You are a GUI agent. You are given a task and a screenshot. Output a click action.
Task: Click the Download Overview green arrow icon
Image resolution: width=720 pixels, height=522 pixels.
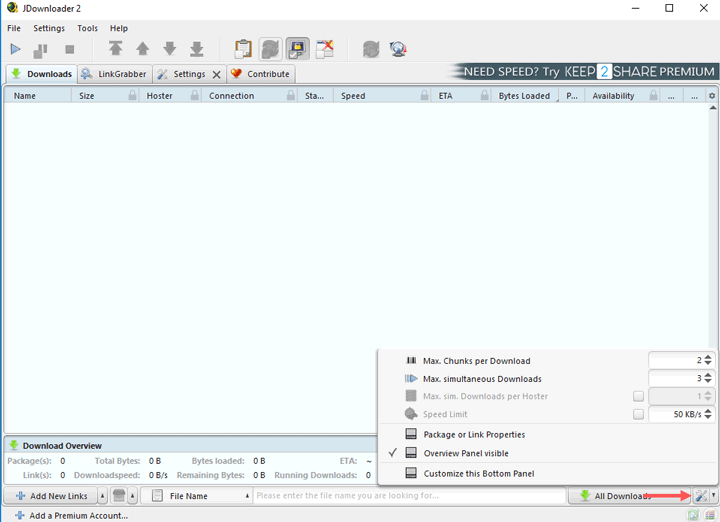click(x=14, y=445)
